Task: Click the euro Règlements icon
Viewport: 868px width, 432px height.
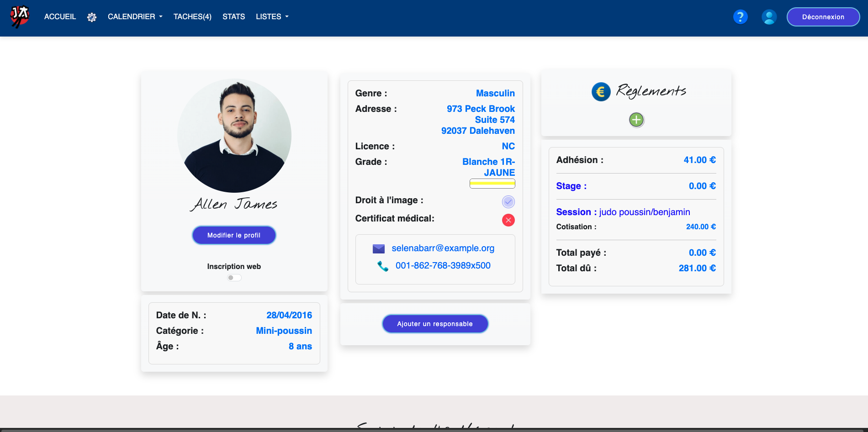Action: [x=601, y=92]
